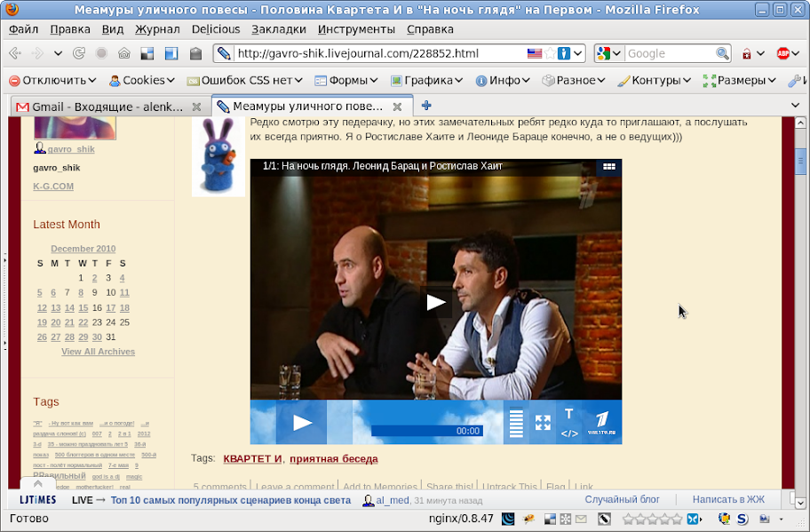Click the mail envelope icon in status bar
Screen dimensions: 810x532
coord(581,519)
